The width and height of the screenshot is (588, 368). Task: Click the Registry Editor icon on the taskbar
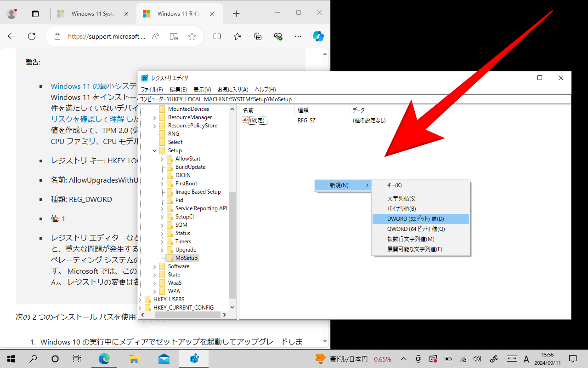click(193, 358)
